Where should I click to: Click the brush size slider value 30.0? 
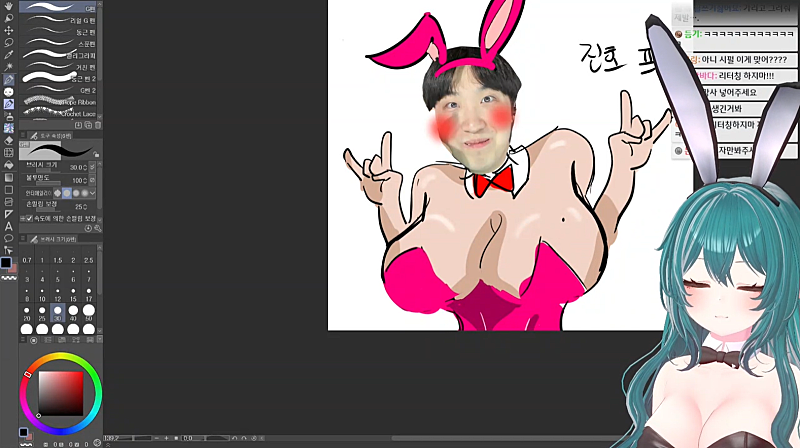pyautogui.click(x=77, y=167)
